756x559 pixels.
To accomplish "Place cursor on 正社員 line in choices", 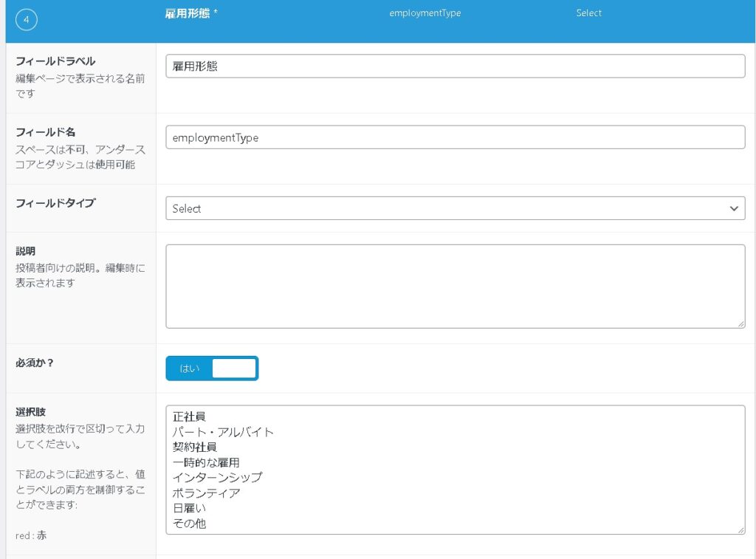I will (x=189, y=416).
